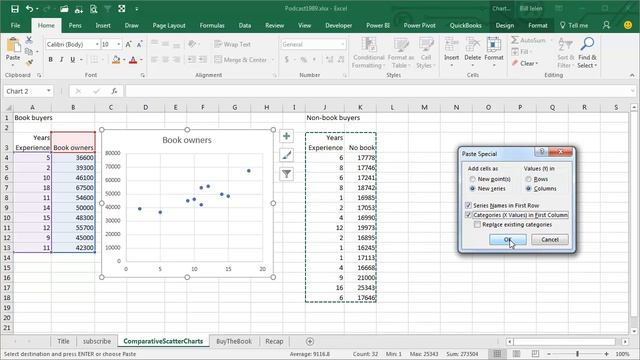
Task: Open Format as Table gallery
Action: coord(401,53)
